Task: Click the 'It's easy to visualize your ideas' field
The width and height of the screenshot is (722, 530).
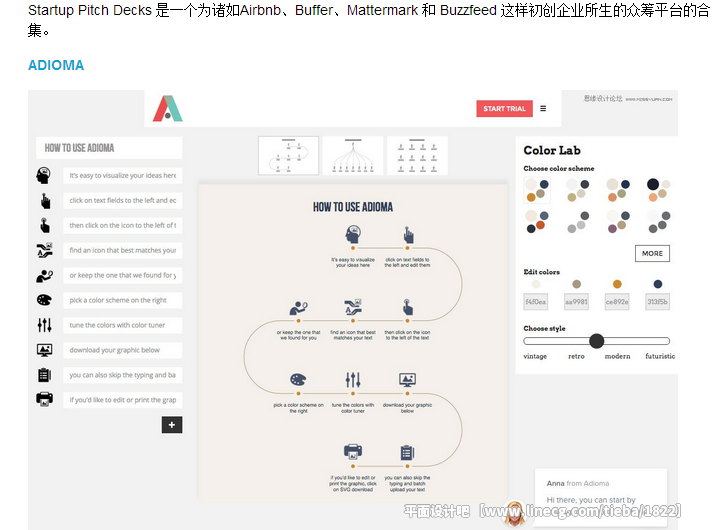Action: (x=122, y=175)
